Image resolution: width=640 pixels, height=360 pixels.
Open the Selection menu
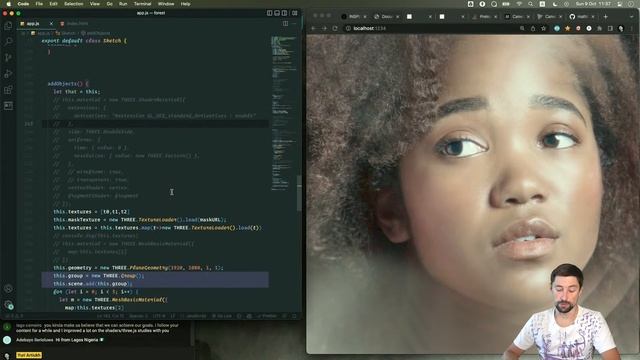pyautogui.click(x=74, y=4)
